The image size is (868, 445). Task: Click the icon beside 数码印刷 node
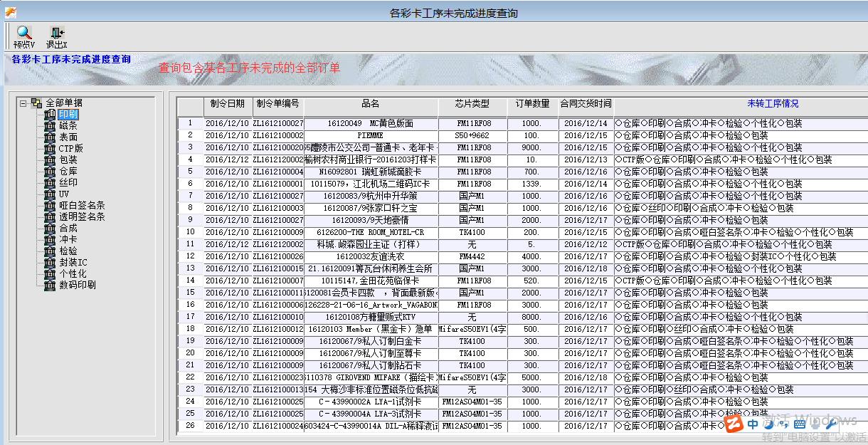[50, 286]
